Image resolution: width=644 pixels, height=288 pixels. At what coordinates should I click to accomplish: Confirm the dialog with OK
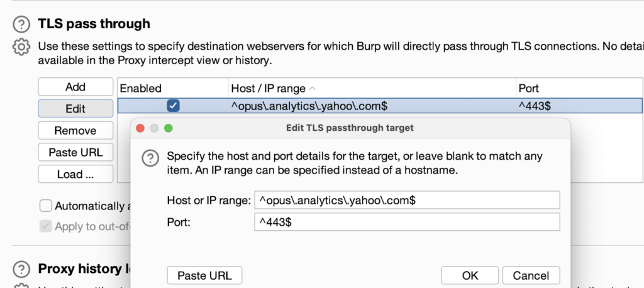470,275
